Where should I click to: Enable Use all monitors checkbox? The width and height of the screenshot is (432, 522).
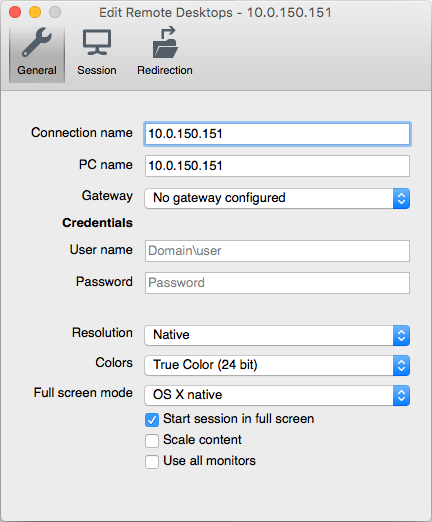[152, 462]
